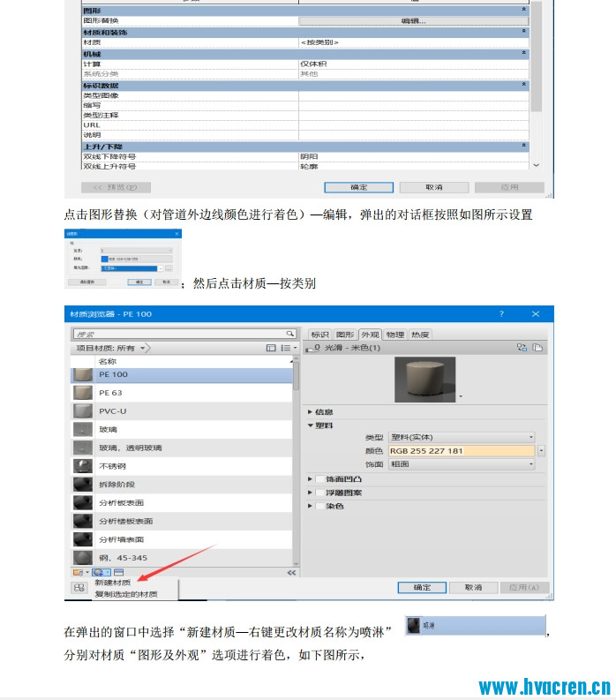Collapse the 标识数据 group header

pos(524,85)
